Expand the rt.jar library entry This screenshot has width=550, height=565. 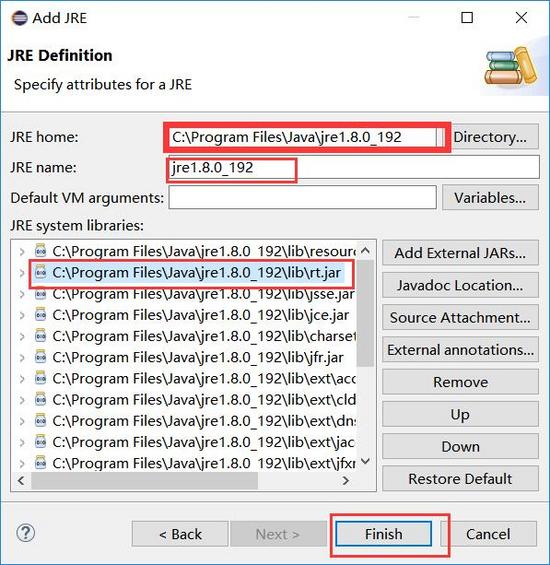(22, 273)
